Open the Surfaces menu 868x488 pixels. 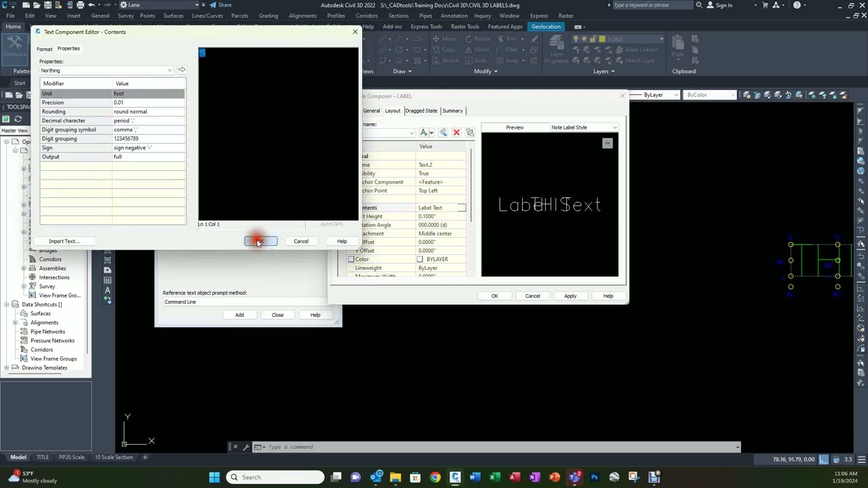click(173, 16)
